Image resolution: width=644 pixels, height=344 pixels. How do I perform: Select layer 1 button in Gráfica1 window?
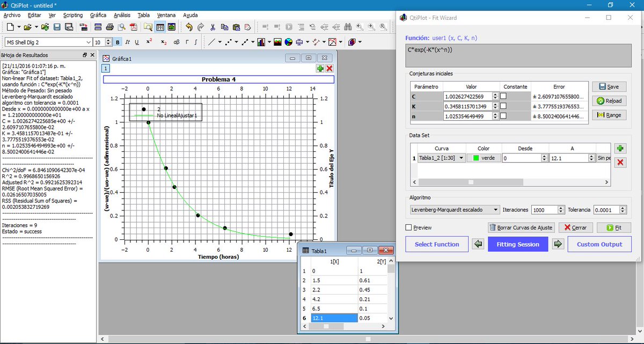(x=106, y=68)
